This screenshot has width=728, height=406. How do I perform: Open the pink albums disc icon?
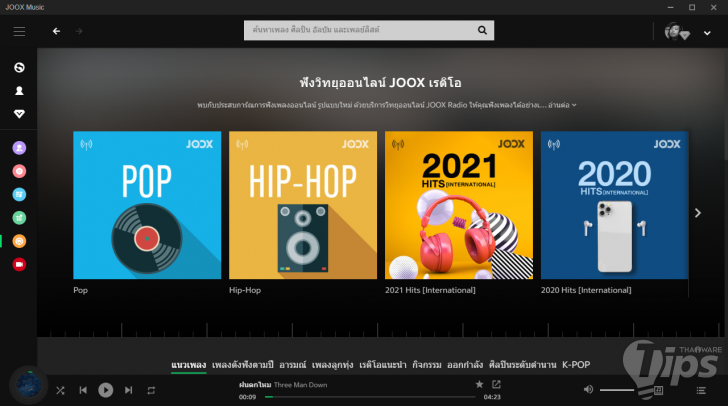[x=19, y=171]
